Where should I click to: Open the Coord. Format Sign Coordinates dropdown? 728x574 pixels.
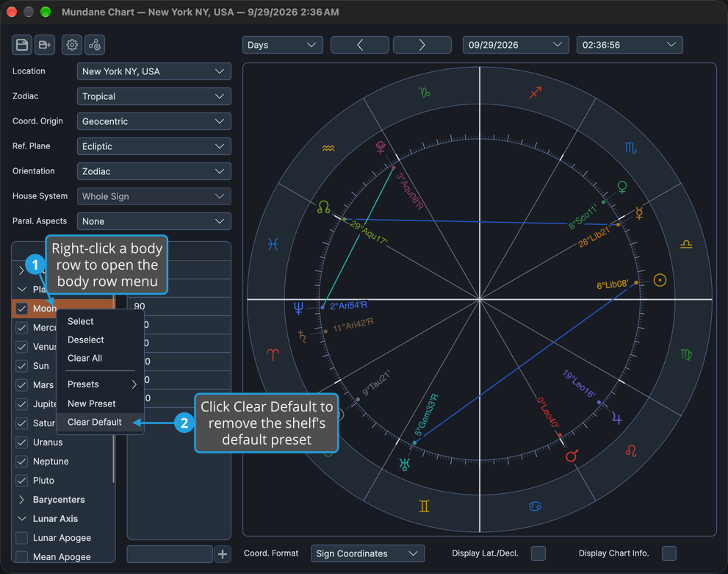[x=368, y=553]
